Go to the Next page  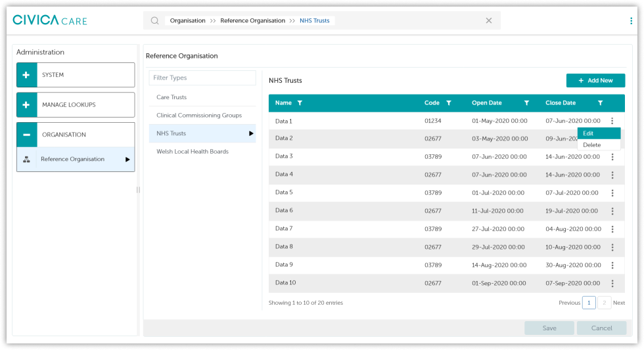619,303
